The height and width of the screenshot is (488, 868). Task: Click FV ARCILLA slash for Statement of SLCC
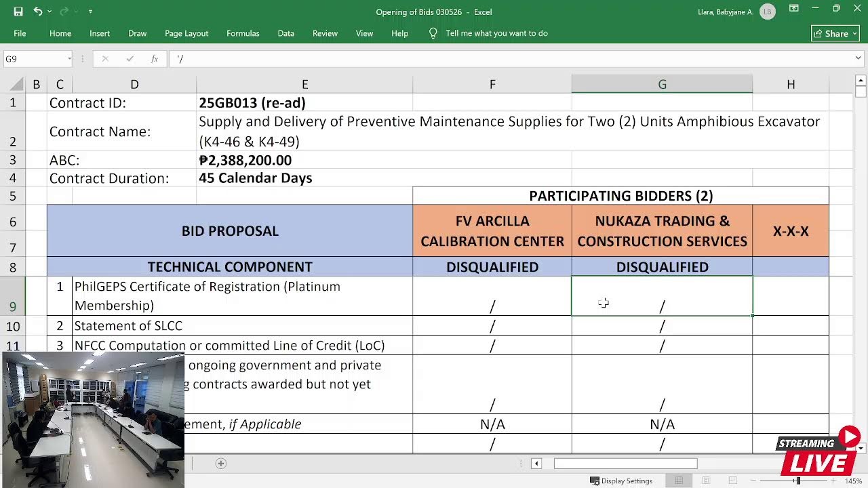492,326
